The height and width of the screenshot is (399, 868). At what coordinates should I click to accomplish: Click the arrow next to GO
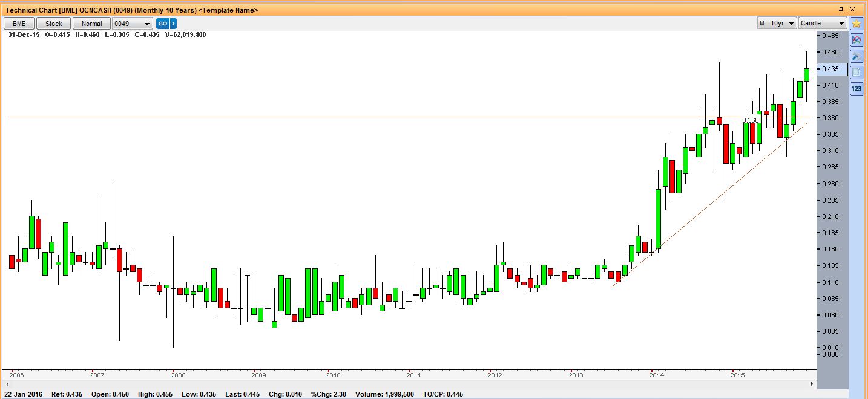173,24
